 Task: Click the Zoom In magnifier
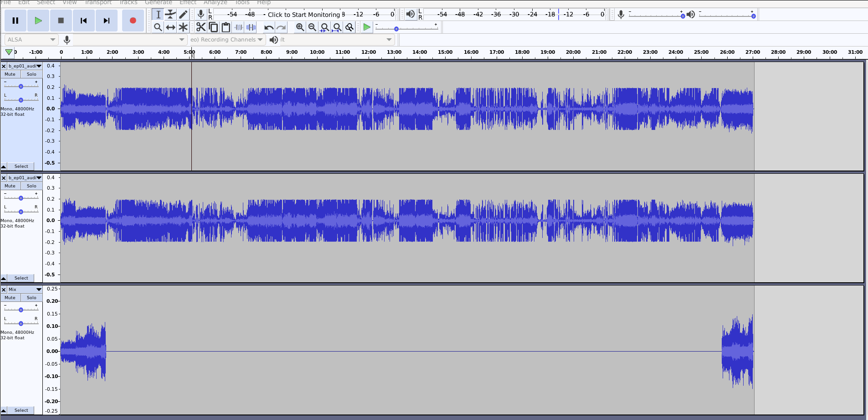(300, 27)
